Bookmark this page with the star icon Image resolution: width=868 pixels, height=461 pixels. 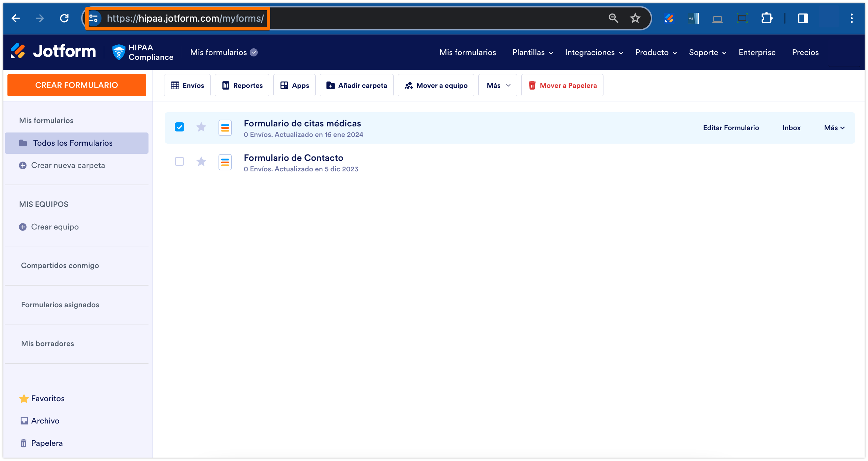click(x=635, y=18)
